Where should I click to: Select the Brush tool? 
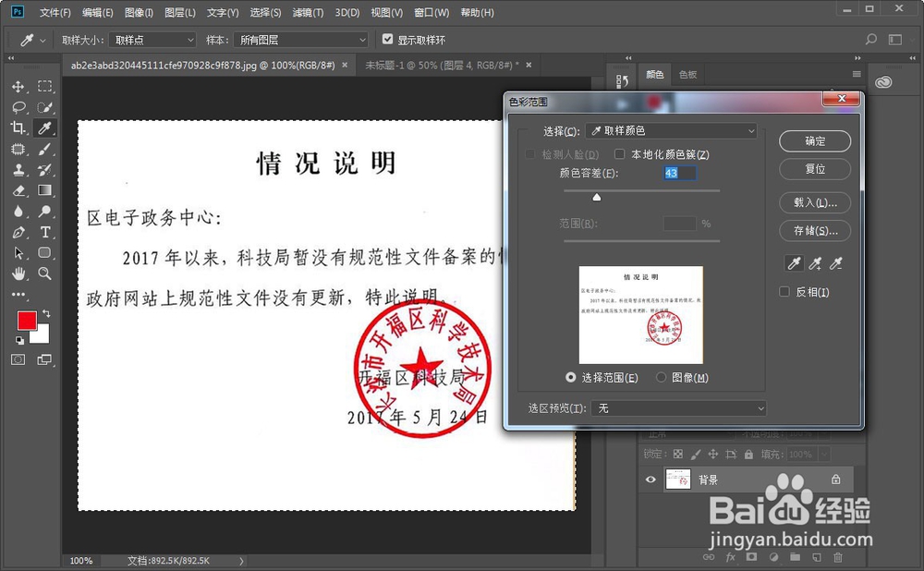(x=45, y=151)
